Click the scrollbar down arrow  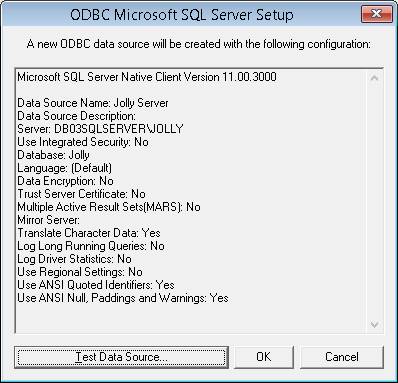(x=374, y=324)
